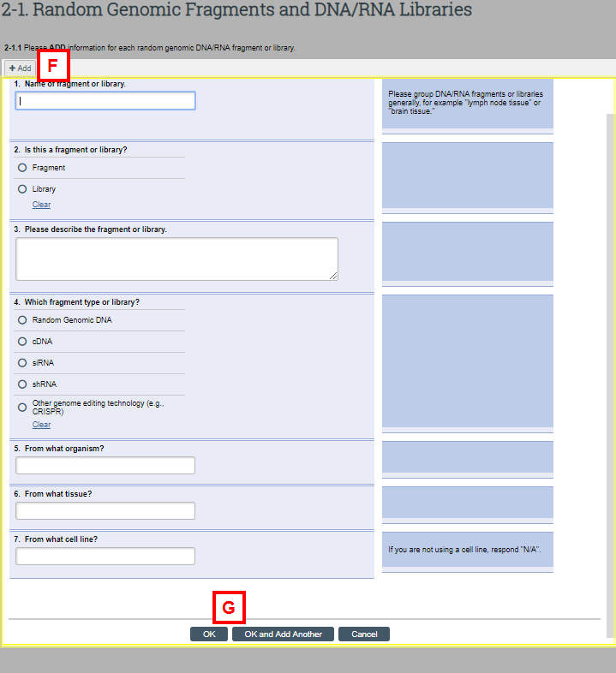Image resolution: width=616 pixels, height=673 pixels.
Task: Choose the shRNA option
Action: point(22,384)
